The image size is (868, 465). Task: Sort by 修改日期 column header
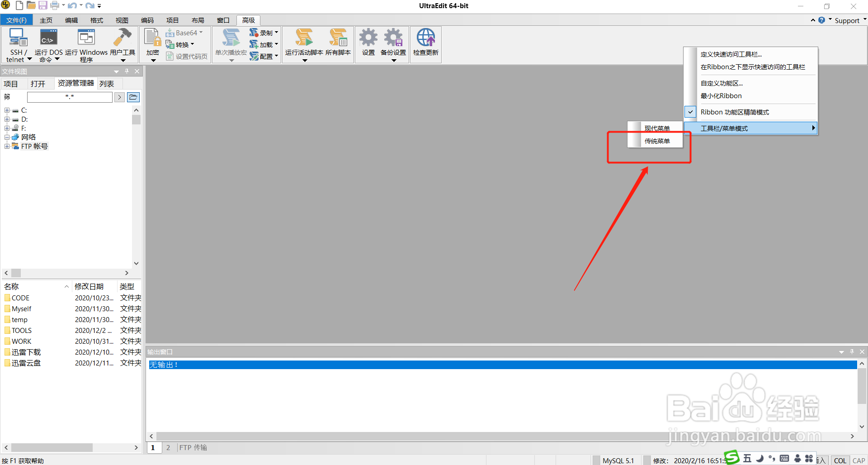point(94,286)
